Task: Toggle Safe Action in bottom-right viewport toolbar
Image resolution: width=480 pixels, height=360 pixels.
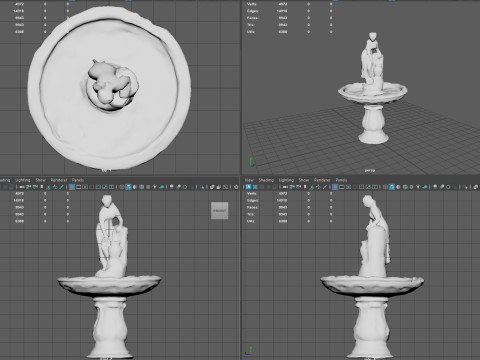Action: [368, 187]
